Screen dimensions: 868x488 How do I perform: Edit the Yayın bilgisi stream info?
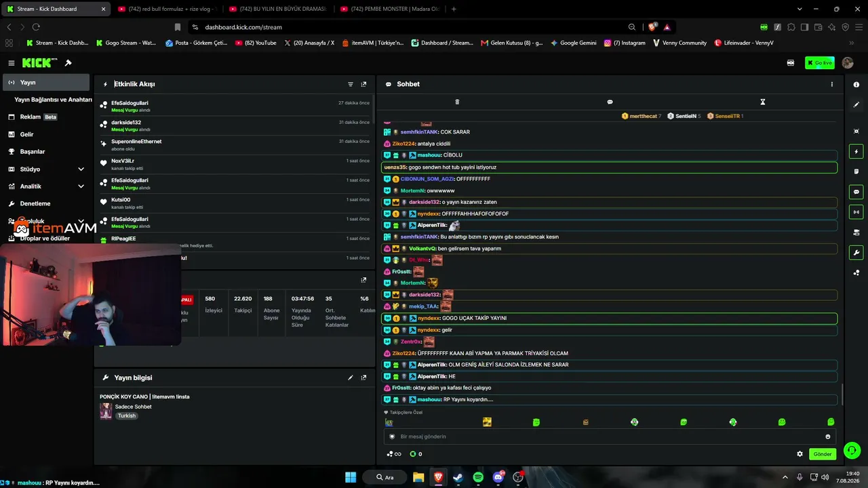click(351, 378)
